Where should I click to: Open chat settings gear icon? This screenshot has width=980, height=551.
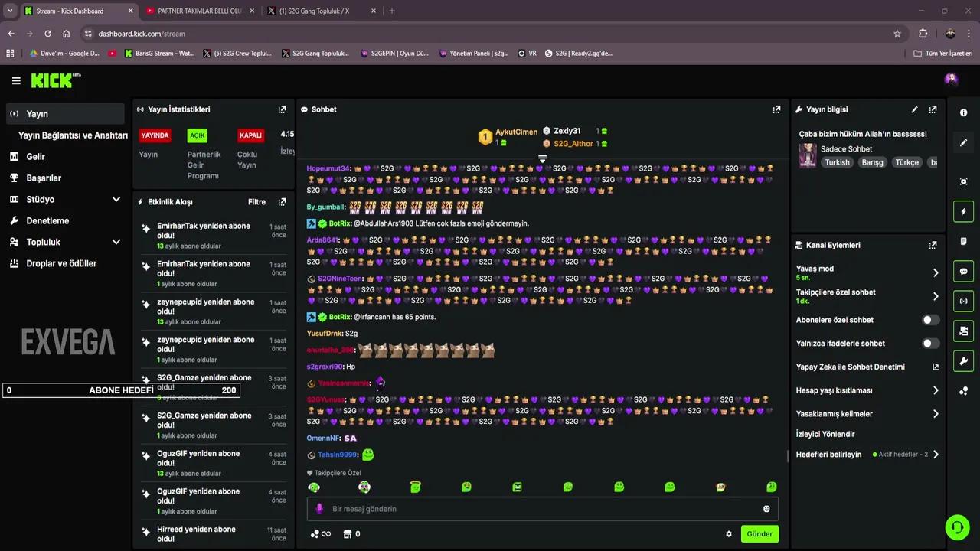pos(729,534)
